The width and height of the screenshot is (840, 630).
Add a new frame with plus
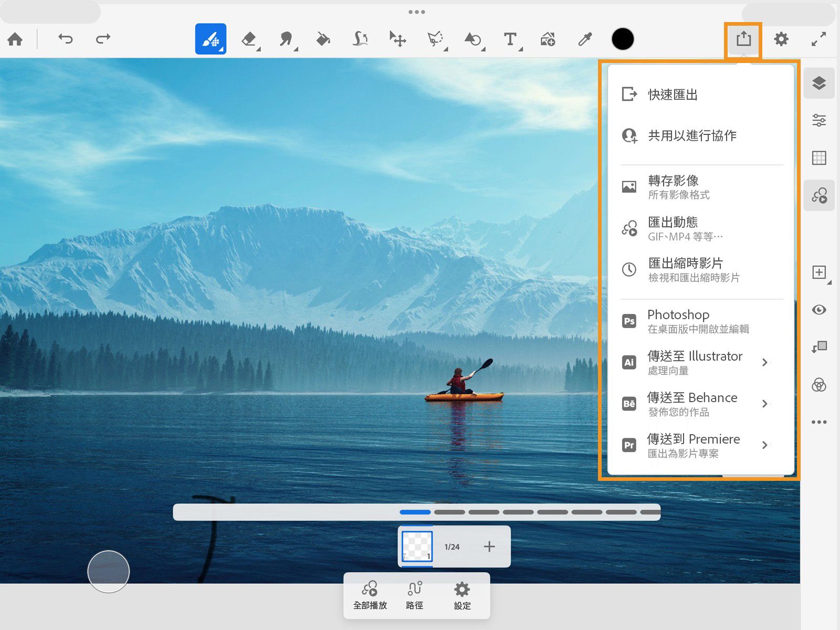[x=489, y=547]
